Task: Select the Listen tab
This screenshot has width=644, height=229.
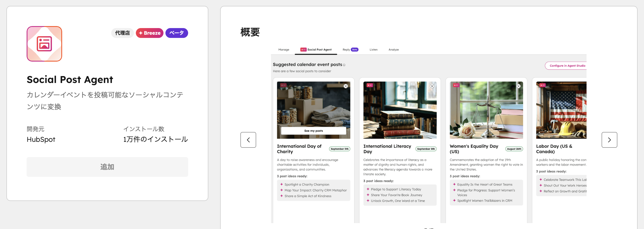Action: pyautogui.click(x=373, y=50)
